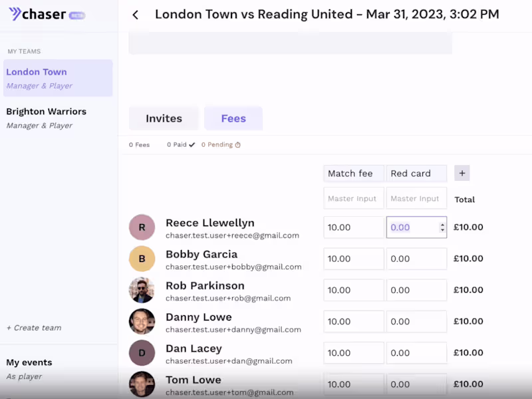
Task: Edit Rob Parkinson's match fee field
Action: [x=354, y=290]
